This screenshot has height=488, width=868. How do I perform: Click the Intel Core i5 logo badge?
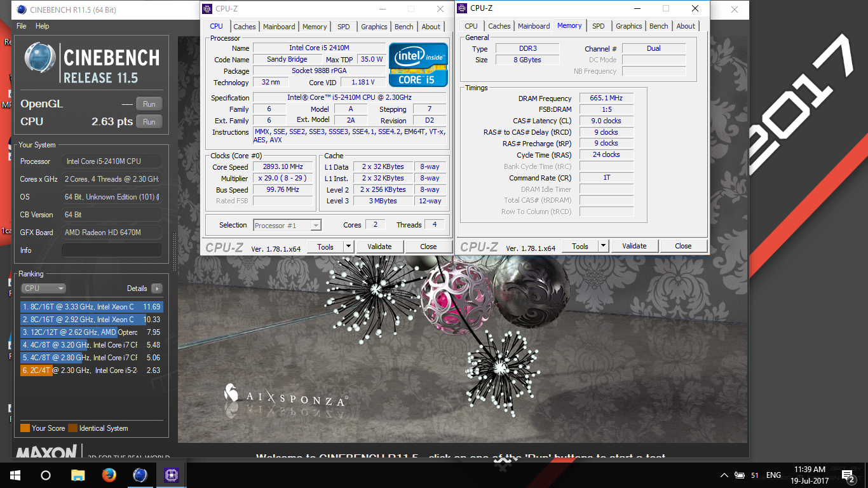click(x=418, y=65)
